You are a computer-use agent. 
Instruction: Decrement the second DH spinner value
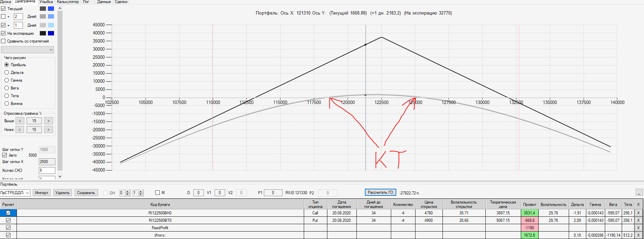141,194
